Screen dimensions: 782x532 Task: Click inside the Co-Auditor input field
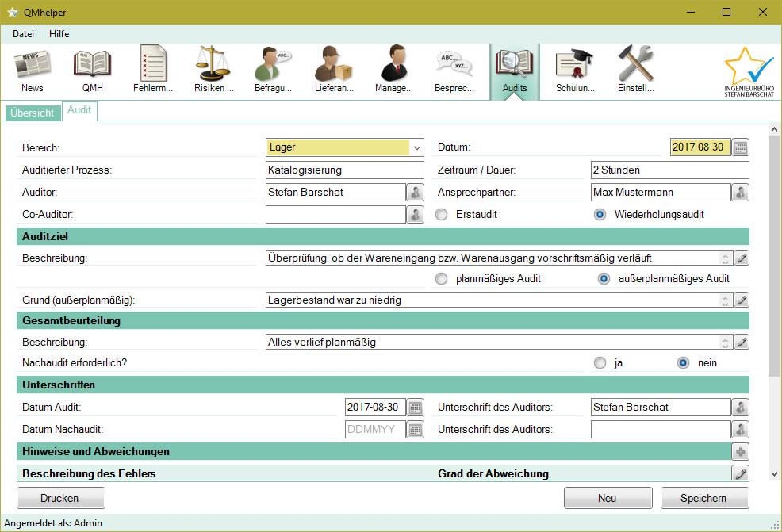tap(335, 214)
